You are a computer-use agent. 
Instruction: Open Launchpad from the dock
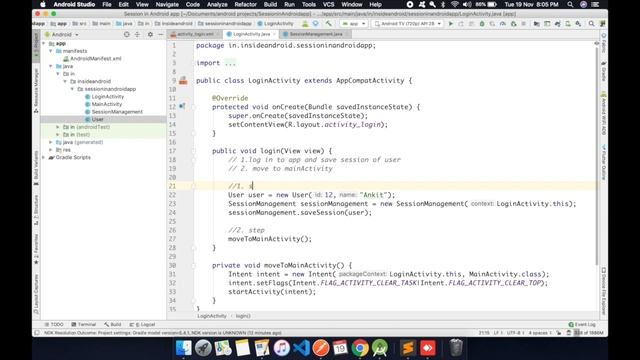[x=203, y=348]
